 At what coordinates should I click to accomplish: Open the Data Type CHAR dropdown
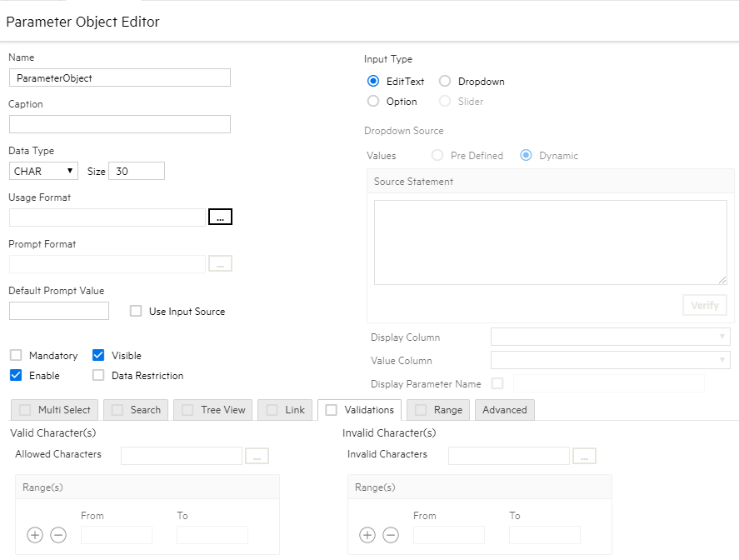click(x=44, y=171)
